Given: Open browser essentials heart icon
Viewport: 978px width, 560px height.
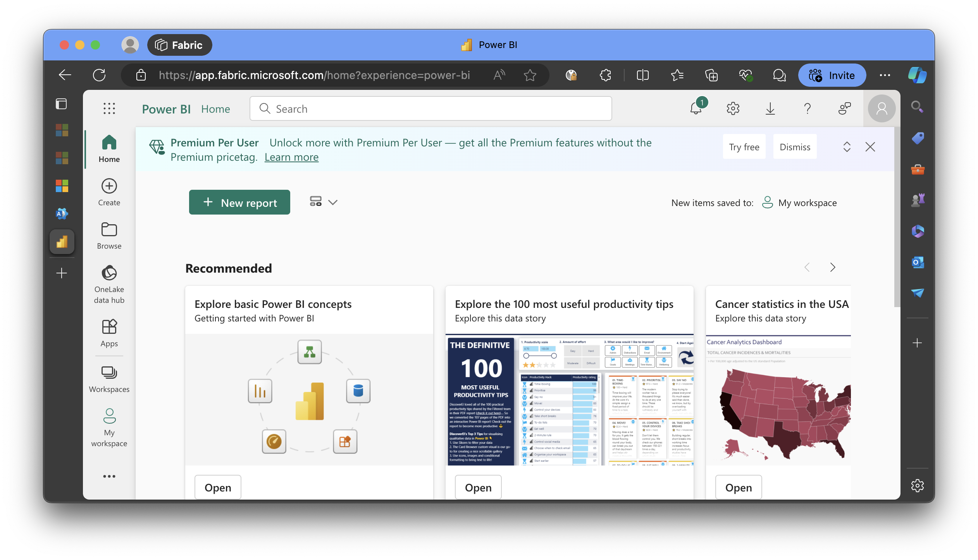Looking at the screenshot, I should (746, 75).
